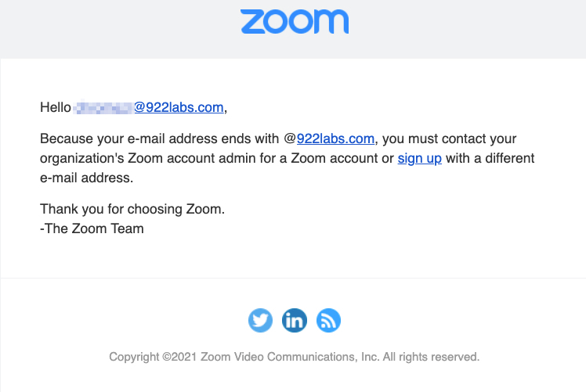Open the @922labs.com link in the greeting
The width and height of the screenshot is (586, 392).
coord(179,107)
